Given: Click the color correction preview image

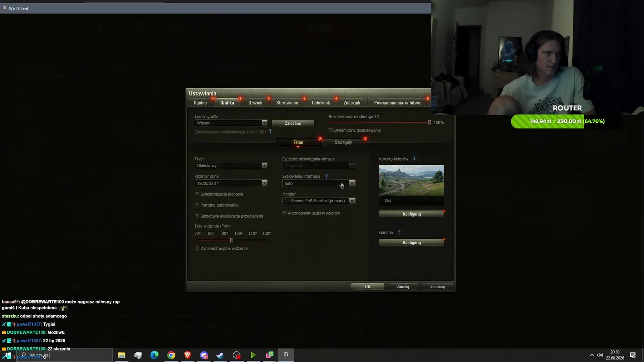Looking at the screenshot, I should (x=412, y=180).
